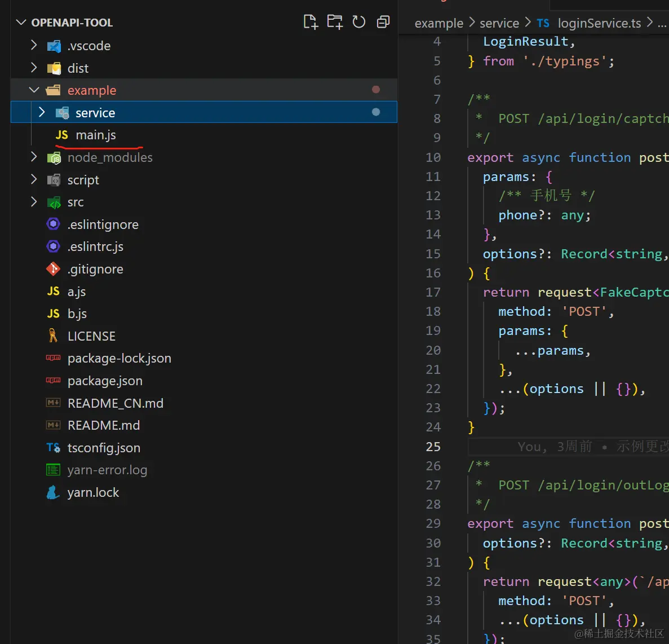669x644 pixels.
Task: Open the LICENSE file
Action: point(91,336)
